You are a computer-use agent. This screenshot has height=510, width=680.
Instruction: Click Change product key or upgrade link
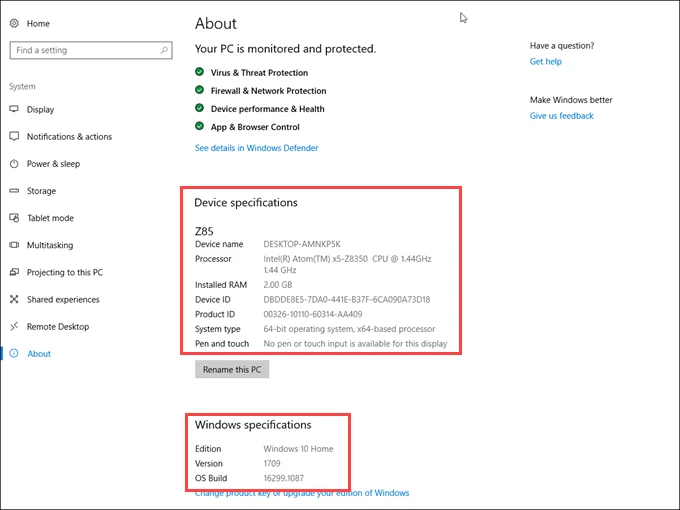(302, 493)
